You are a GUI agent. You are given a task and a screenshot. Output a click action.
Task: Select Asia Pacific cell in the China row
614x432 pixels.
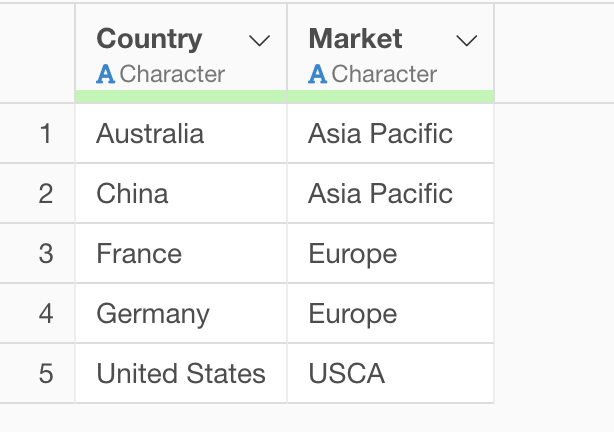pyautogui.click(x=381, y=194)
